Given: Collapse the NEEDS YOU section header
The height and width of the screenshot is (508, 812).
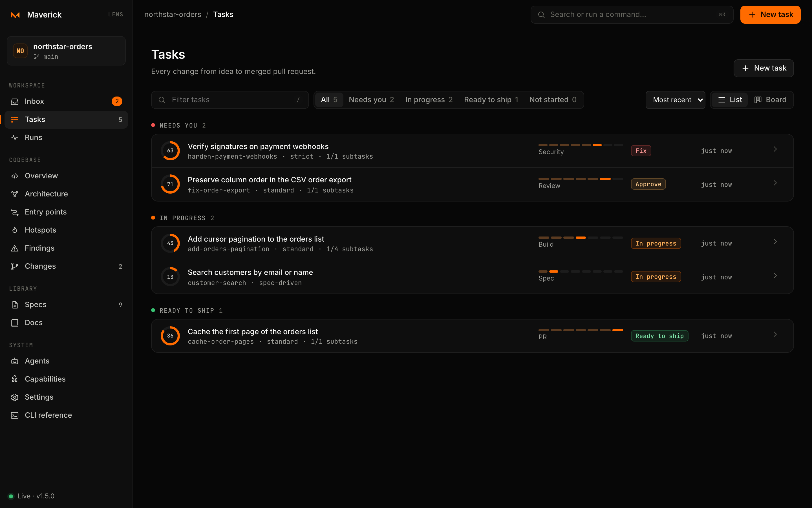Looking at the screenshot, I should [x=178, y=125].
